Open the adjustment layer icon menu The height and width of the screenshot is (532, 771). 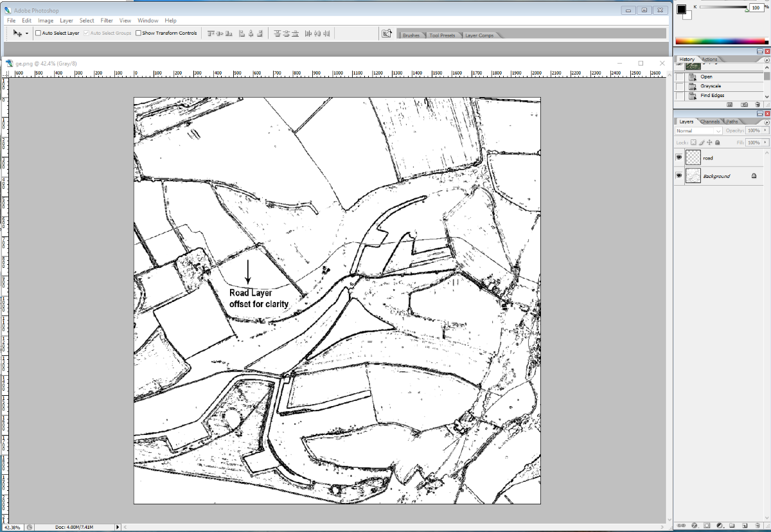(x=720, y=525)
